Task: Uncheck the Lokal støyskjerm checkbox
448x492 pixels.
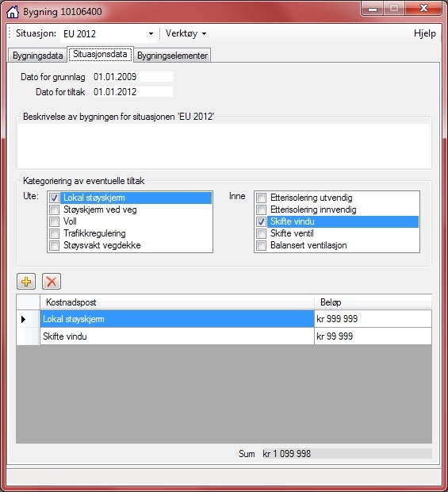Action: pos(54,198)
